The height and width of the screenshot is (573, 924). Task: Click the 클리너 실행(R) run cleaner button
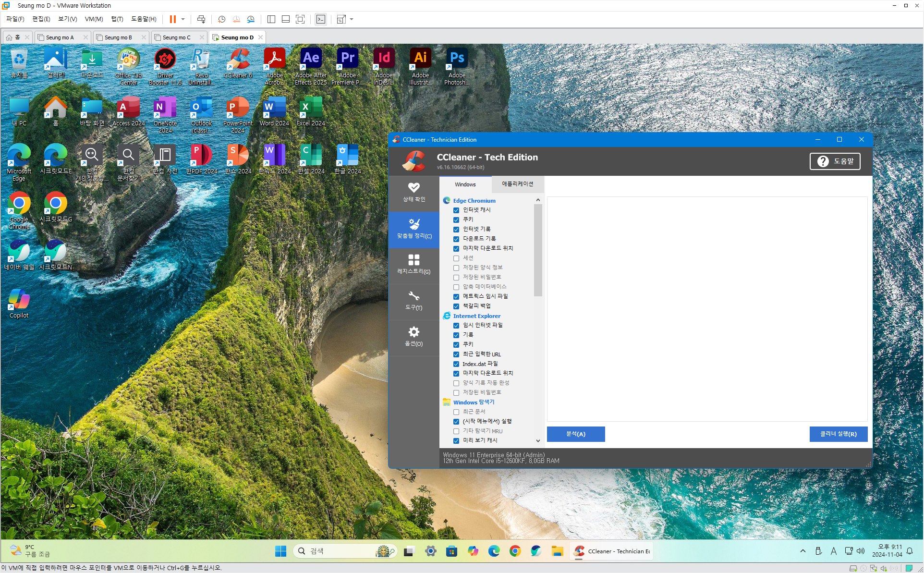tap(838, 434)
